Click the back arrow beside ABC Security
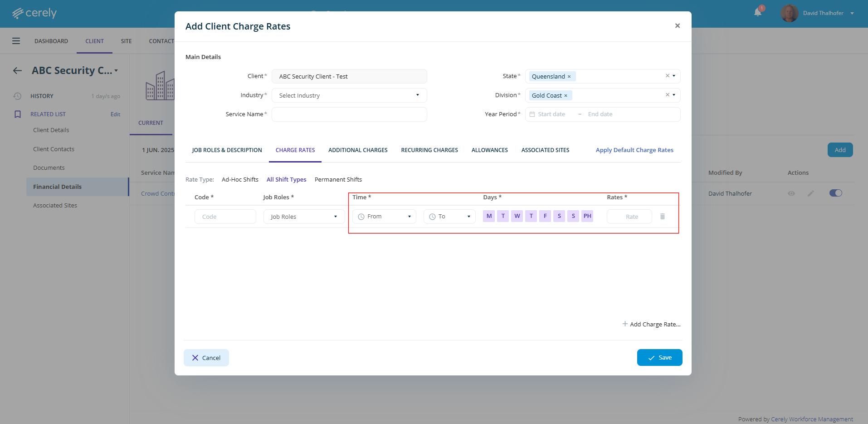This screenshot has width=868, height=424. (x=17, y=70)
